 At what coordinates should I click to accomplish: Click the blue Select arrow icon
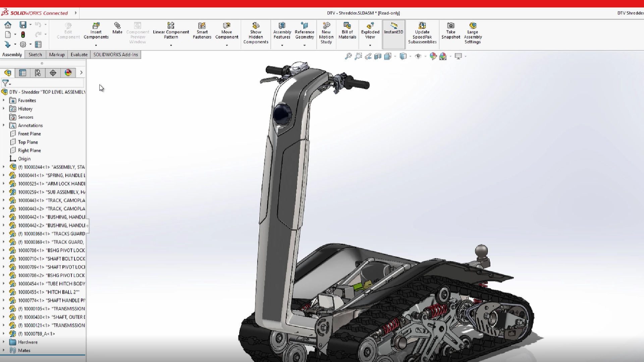(8, 44)
